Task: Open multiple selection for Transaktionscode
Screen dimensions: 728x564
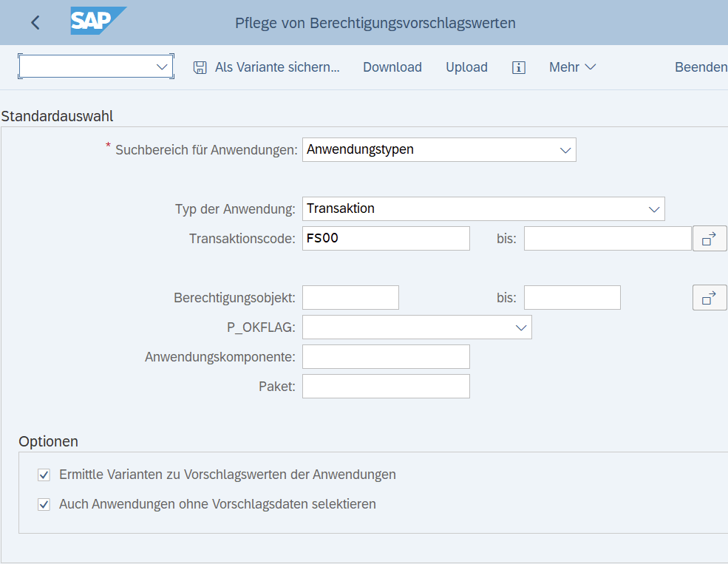Action: 710,239
